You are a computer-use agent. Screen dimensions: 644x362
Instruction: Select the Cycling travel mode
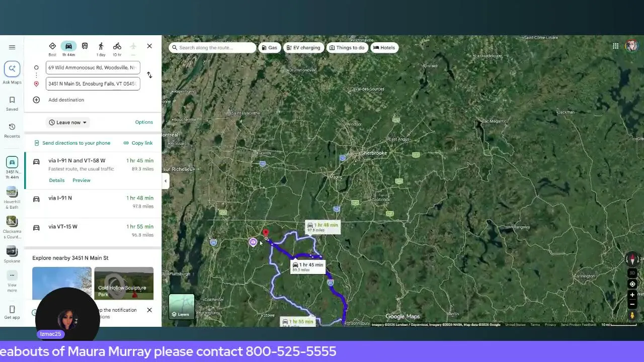(x=117, y=48)
